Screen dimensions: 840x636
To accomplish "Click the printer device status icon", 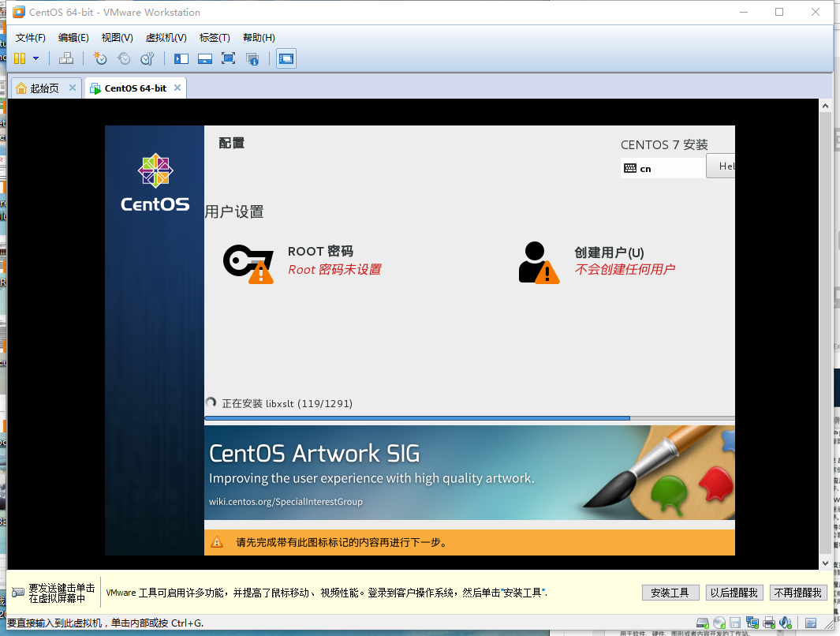I will (x=769, y=623).
